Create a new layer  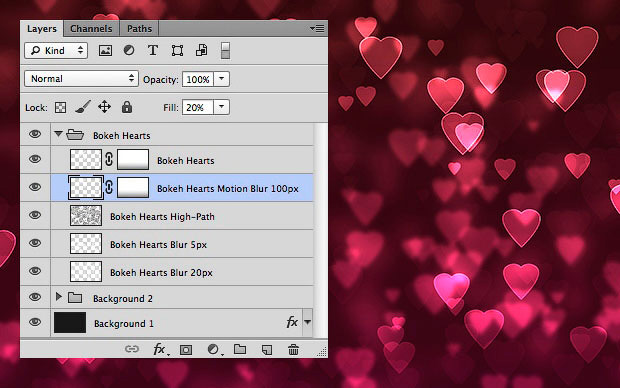[267, 350]
